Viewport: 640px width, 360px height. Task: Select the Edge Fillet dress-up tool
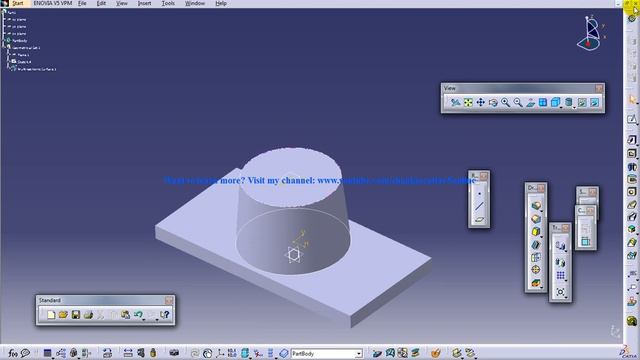tap(536, 205)
